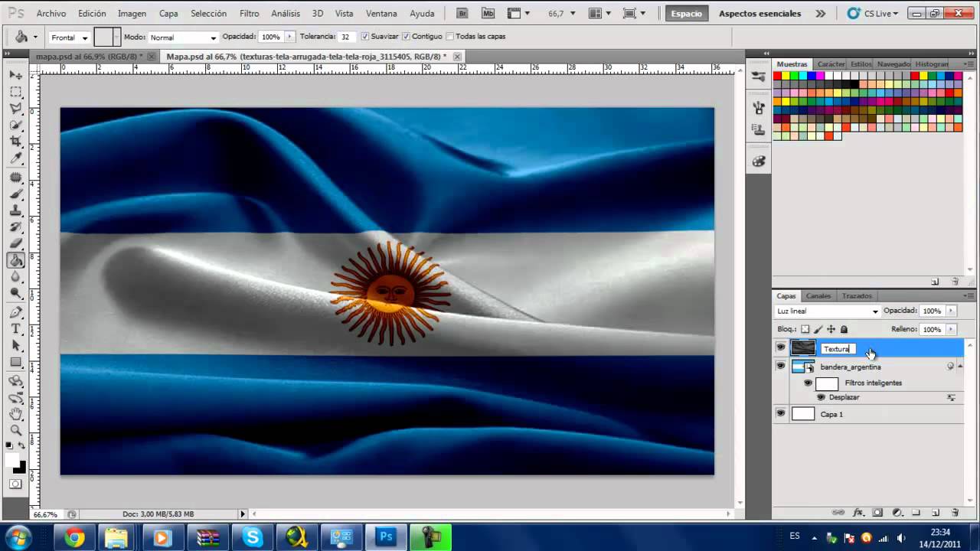The height and width of the screenshot is (551, 980).
Task: Open the Ventana menu
Action: click(x=381, y=13)
